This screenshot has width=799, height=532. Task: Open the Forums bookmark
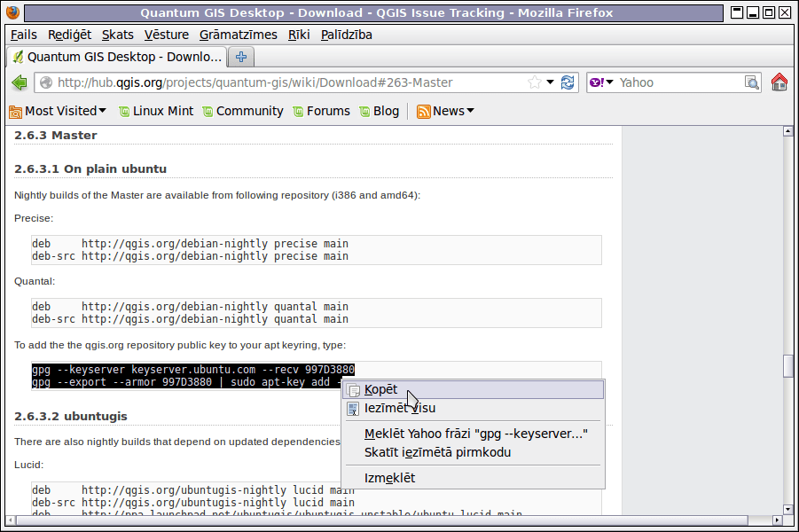pyautogui.click(x=322, y=111)
